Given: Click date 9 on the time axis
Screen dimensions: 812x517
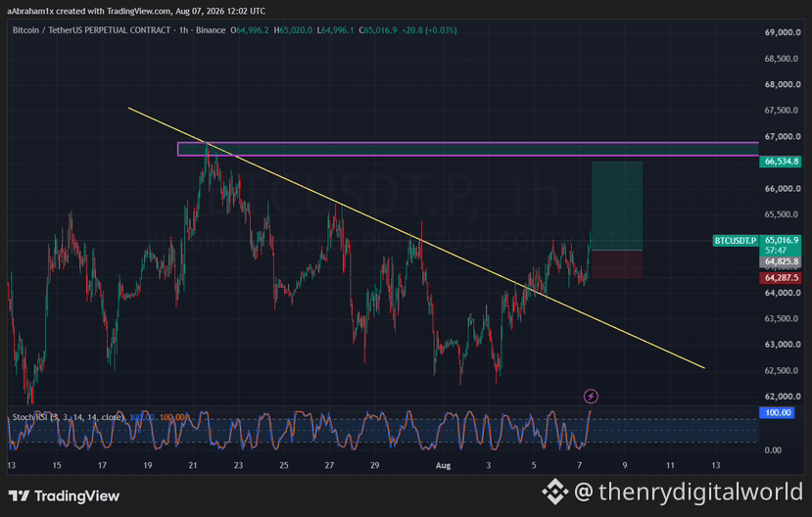Looking at the screenshot, I should click(625, 466).
